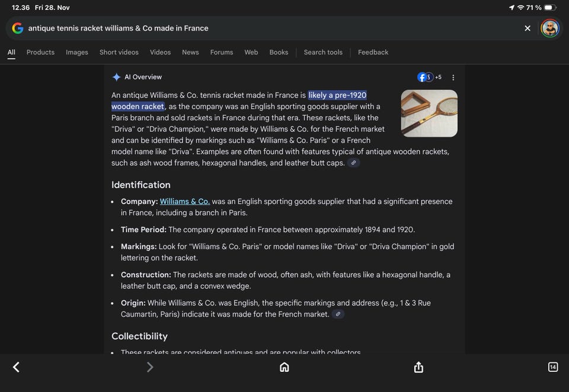The image size is (569, 392).
Task: Open the Google account profile picture
Action: pos(550,28)
